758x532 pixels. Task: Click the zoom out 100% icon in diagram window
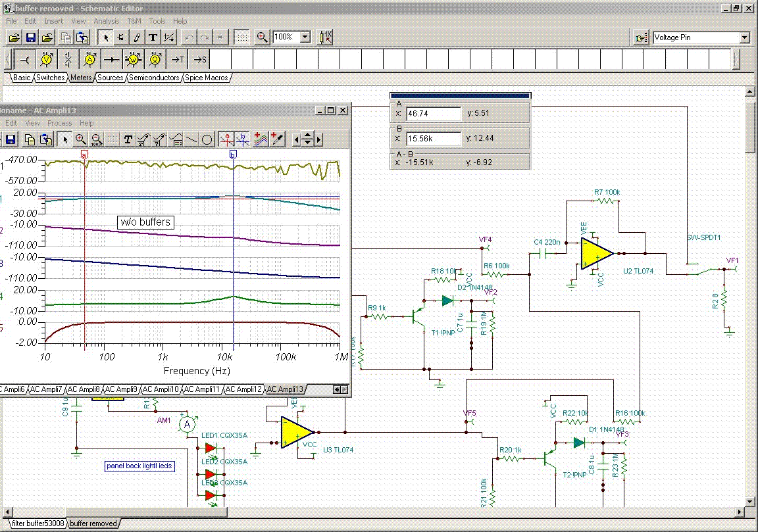(96, 139)
